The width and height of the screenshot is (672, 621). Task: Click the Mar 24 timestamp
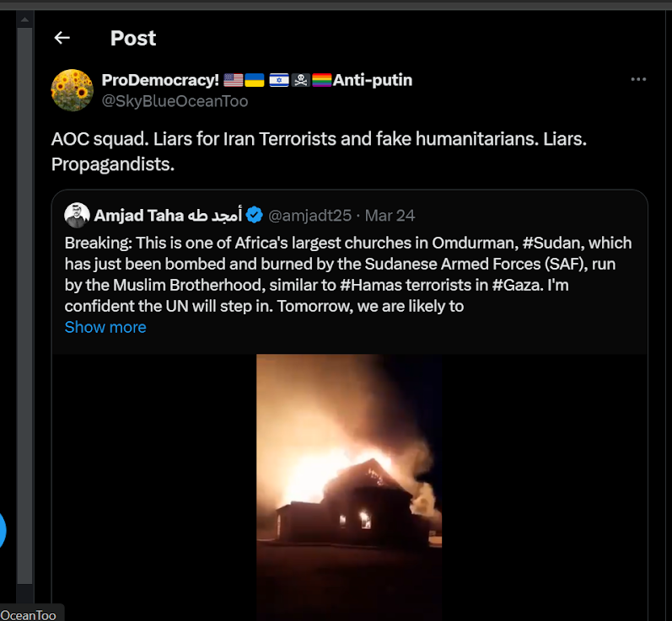pos(390,215)
